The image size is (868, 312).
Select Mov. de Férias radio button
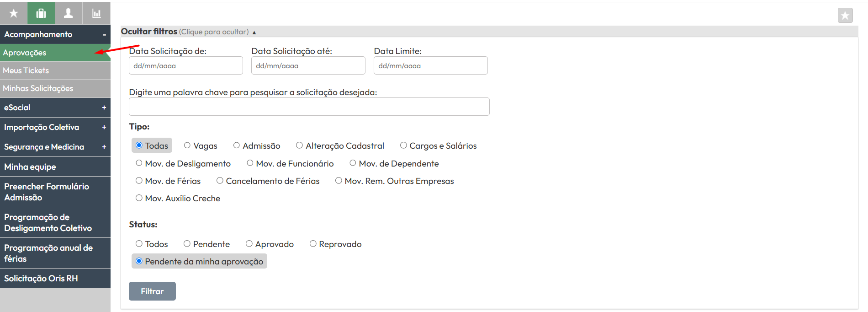(139, 181)
